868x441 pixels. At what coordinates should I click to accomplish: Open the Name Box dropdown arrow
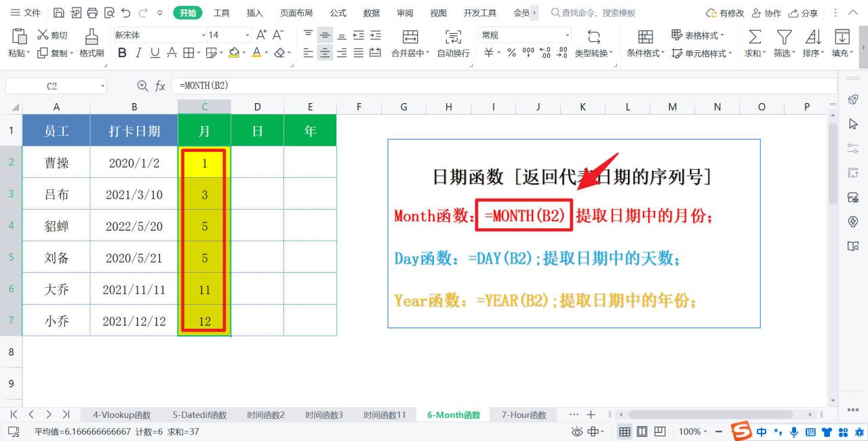(103, 86)
